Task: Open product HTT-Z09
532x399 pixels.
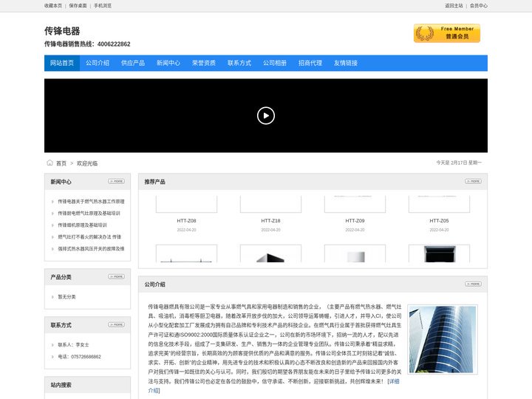Action: [x=355, y=220]
